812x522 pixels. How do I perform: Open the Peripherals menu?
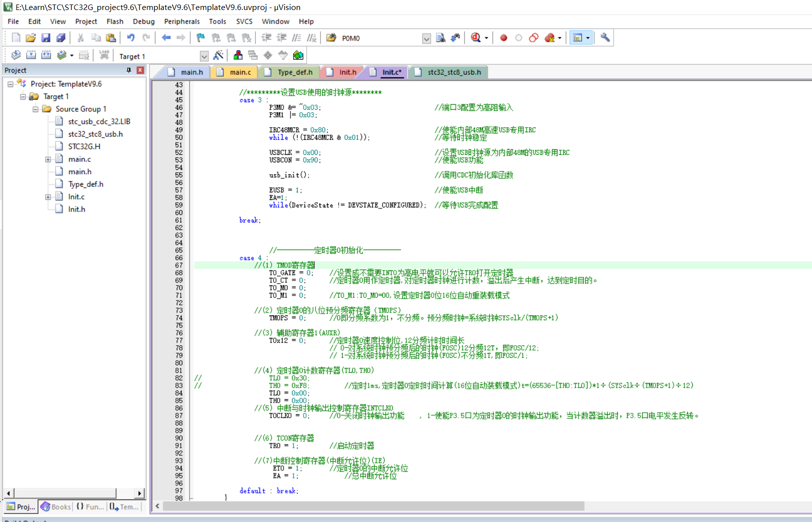point(182,22)
